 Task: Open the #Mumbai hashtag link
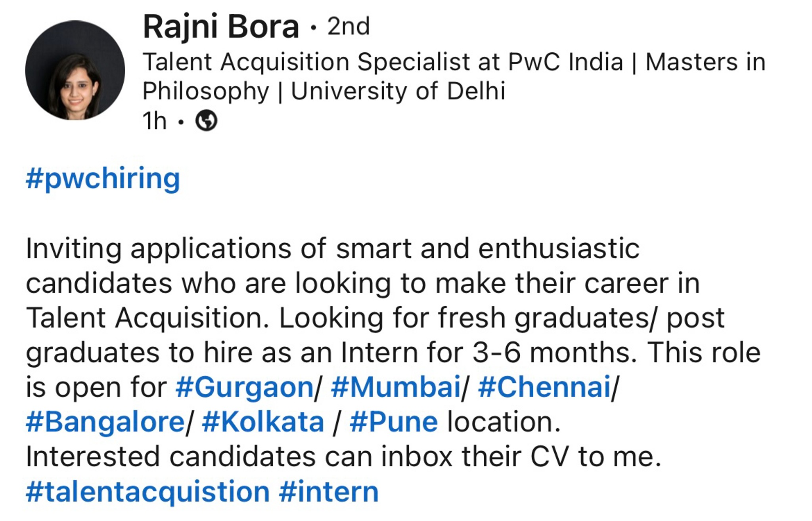(x=396, y=387)
